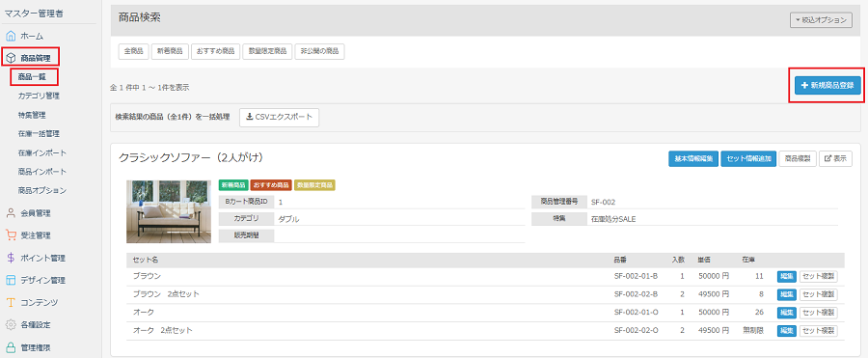Click 編集 for ブラウン 2点セット
The height and width of the screenshot is (358, 868).
(x=787, y=294)
